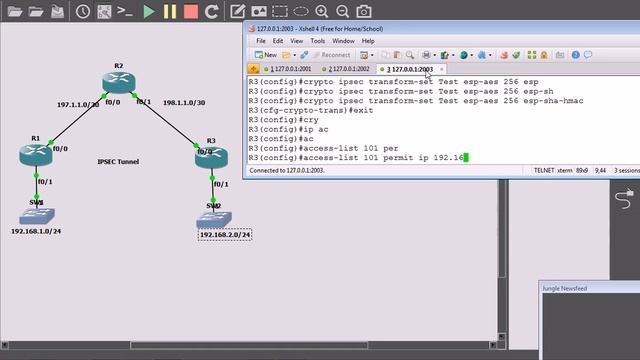Expand the globe encoding dropdown arrow

[x=471, y=55]
